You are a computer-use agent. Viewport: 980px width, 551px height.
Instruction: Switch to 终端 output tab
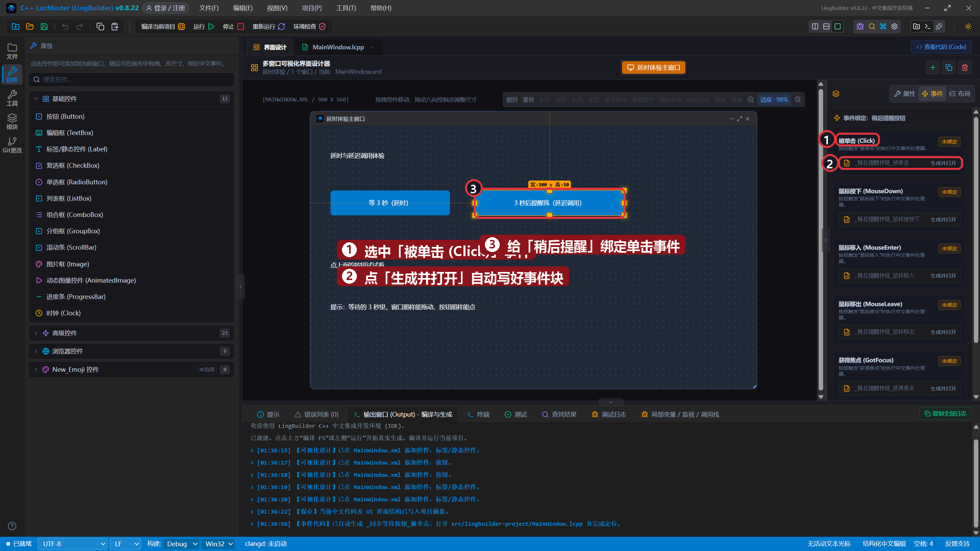click(478, 414)
